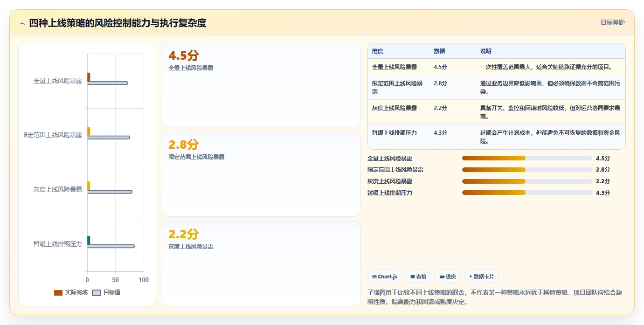Click the footer note starting 子弹图用于比较

pos(495,297)
